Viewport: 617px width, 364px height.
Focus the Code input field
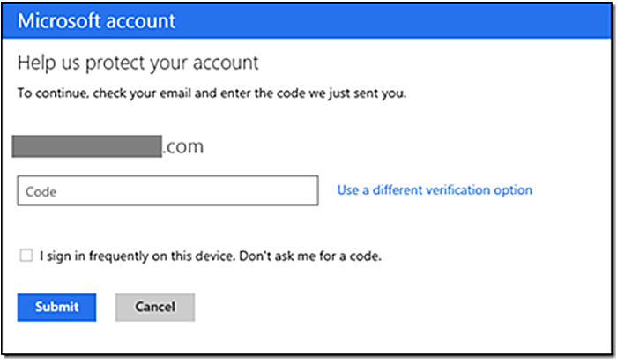(x=167, y=191)
